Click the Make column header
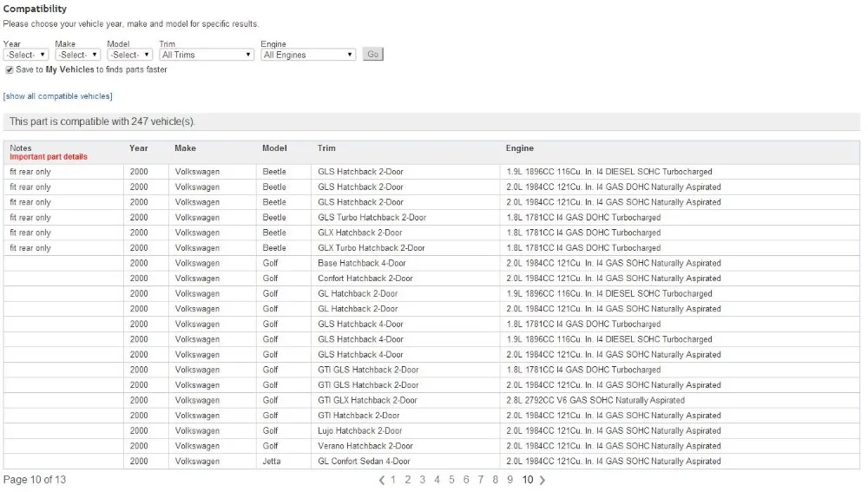Screen dimensions: 868x492 (x=185, y=148)
